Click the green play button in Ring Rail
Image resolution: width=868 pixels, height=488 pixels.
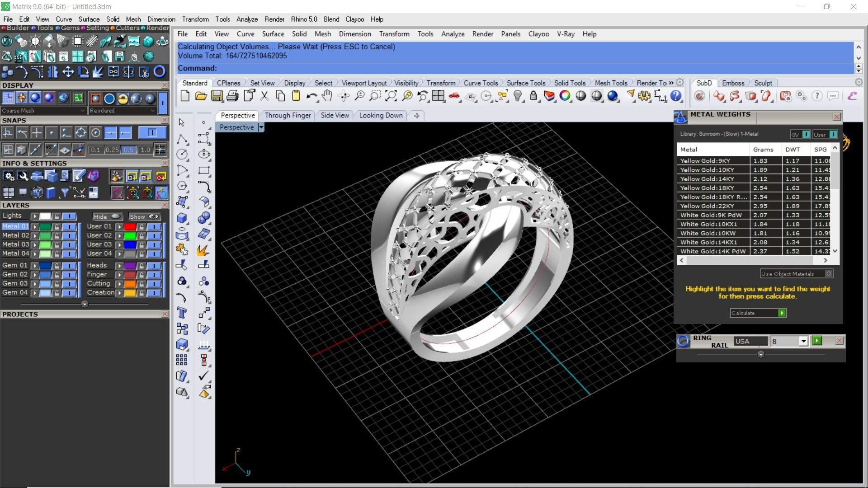click(816, 341)
